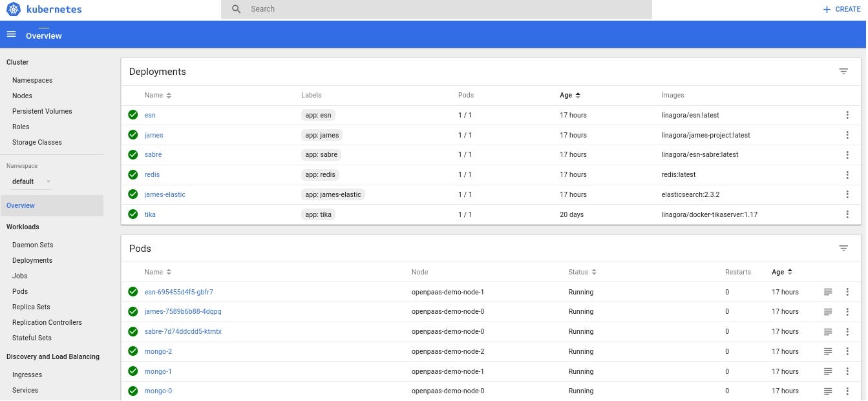Open Nodes in the Cluster section
This screenshot has width=868, height=401.
pyautogui.click(x=22, y=96)
